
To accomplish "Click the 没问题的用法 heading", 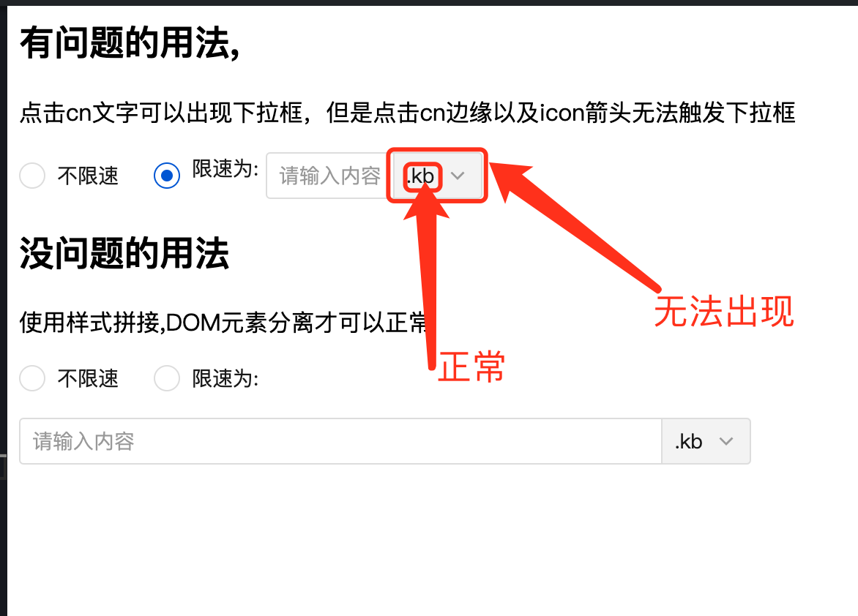I will (124, 253).
